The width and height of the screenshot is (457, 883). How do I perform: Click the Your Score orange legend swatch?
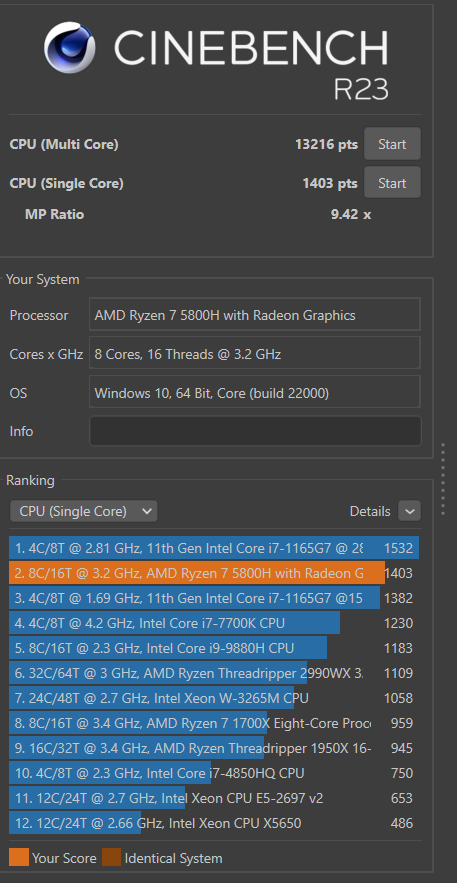click(x=19, y=858)
